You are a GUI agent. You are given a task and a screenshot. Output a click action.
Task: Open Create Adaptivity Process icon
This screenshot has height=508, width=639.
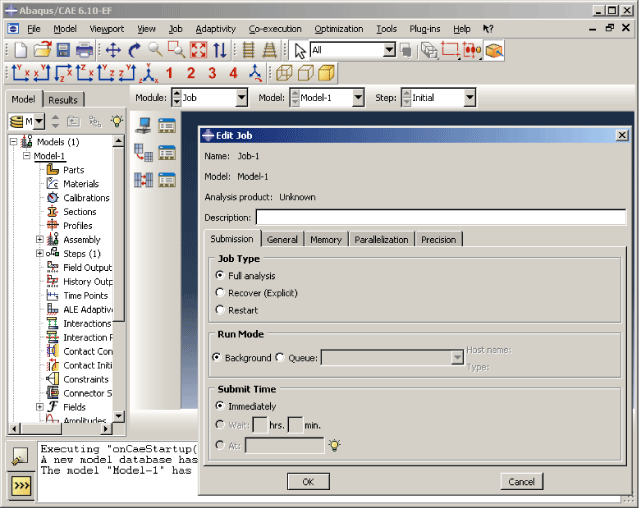click(143, 153)
